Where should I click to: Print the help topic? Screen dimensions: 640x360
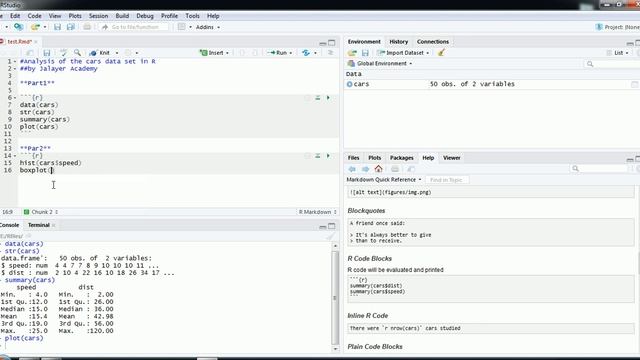(395, 169)
